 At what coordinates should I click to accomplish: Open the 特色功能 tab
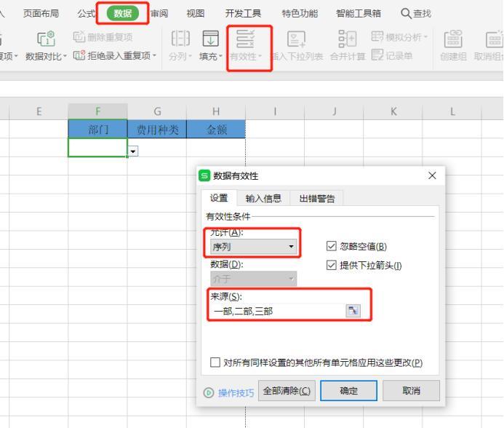[300, 13]
